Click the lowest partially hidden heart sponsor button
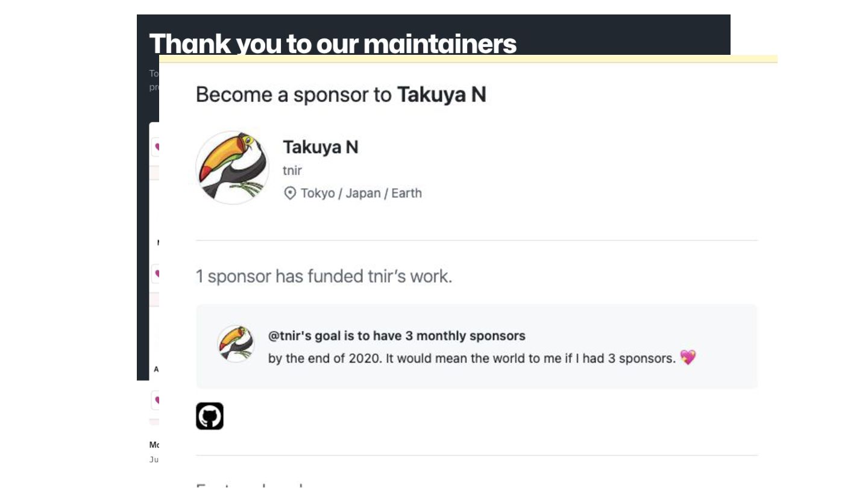Screen dimensions: 868x488 [x=156, y=399]
